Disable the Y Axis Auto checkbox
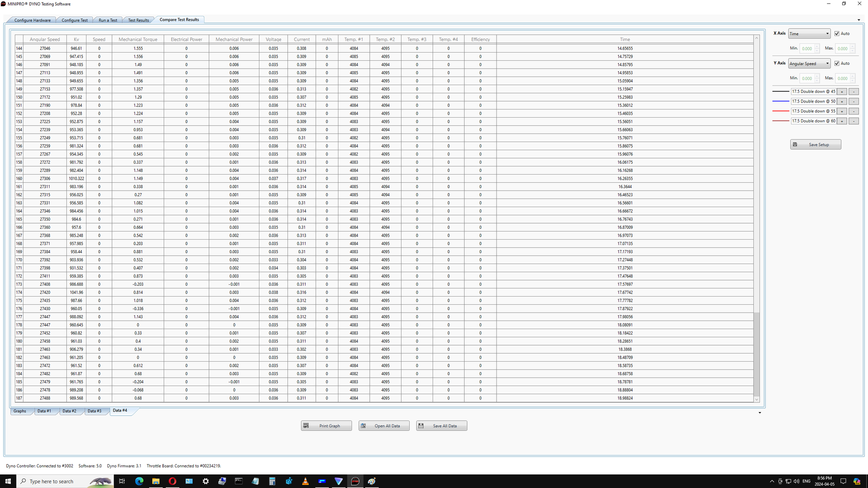The image size is (868, 488). [837, 63]
